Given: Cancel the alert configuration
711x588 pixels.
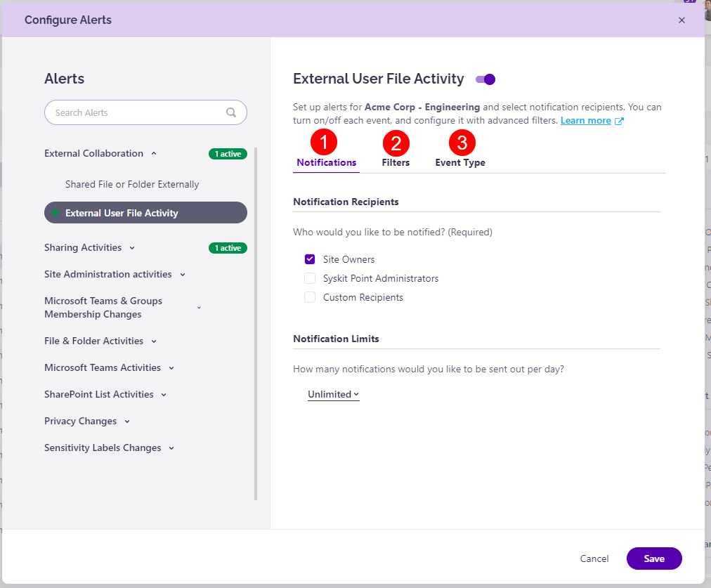Looking at the screenshot, I should point(594,558).
